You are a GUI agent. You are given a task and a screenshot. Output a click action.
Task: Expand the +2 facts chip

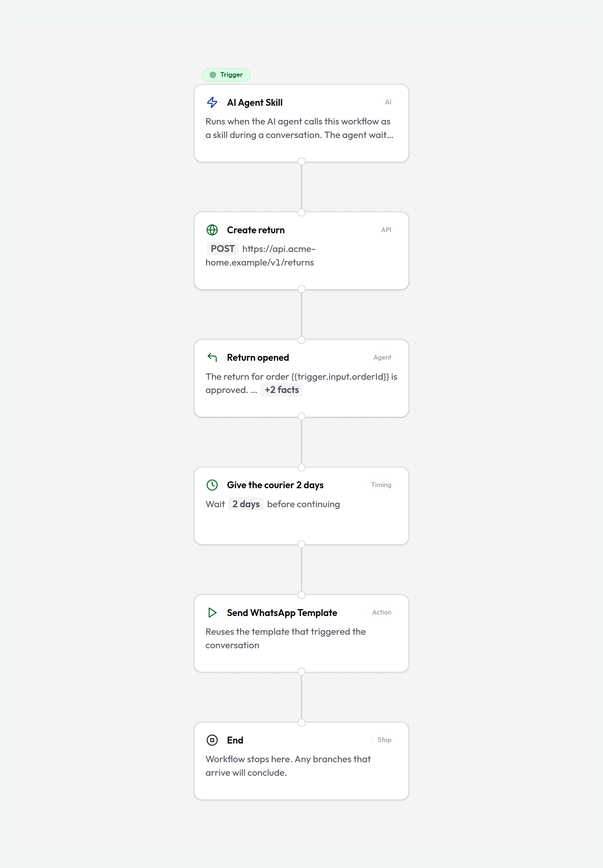[282, 390]
